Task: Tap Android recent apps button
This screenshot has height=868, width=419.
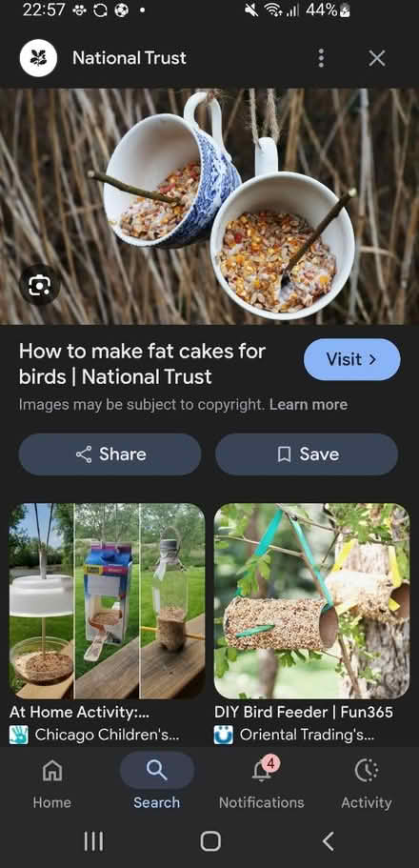Action: 93,842
